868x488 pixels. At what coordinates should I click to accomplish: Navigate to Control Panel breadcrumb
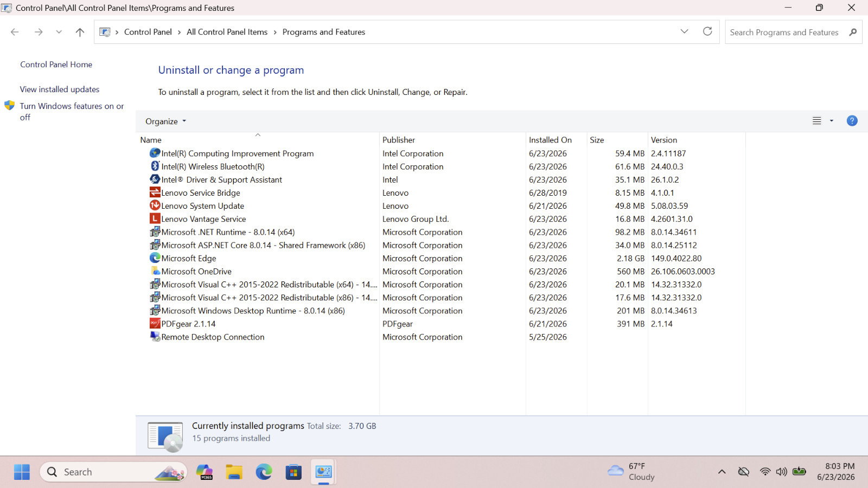point(148,32)
